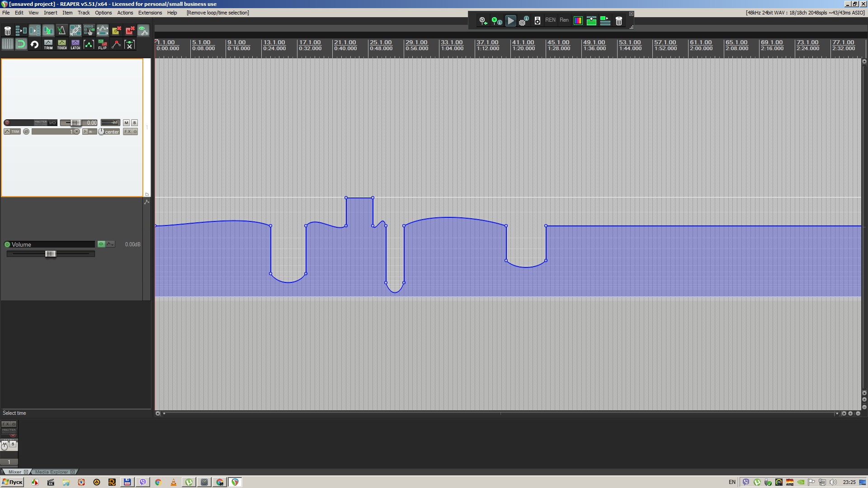868x488 pixels.
Task: Toggle Volume envelope bypass button
Action: 101,244
